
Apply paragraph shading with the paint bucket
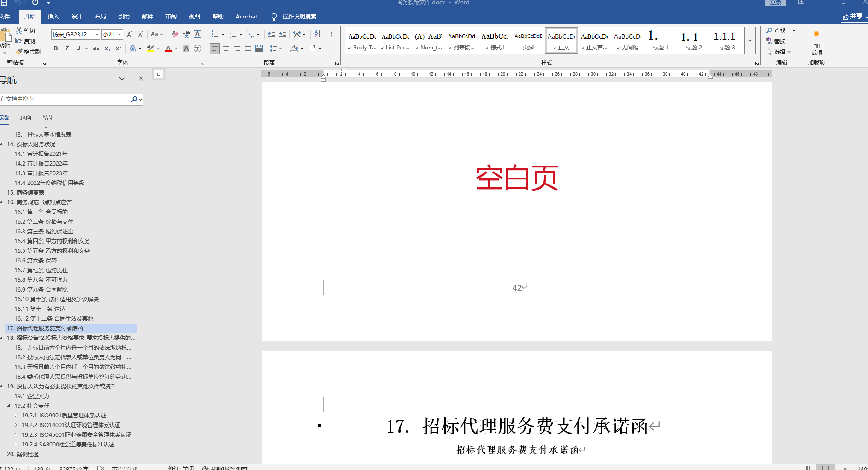tap(294, 48)
